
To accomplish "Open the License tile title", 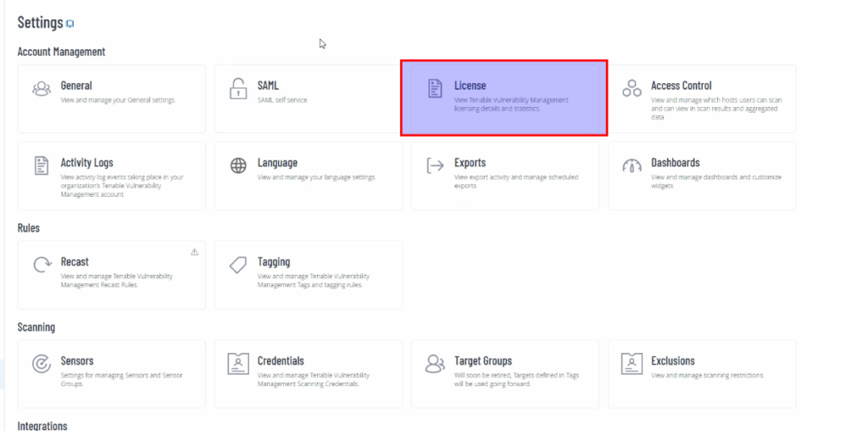I will pyautogui.click(x=470, y=86).
